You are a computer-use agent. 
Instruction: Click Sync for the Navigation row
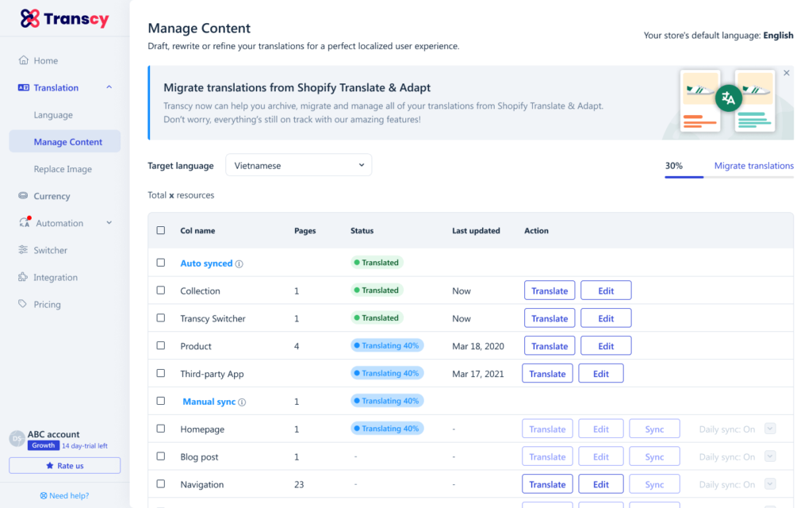[654, 484]
